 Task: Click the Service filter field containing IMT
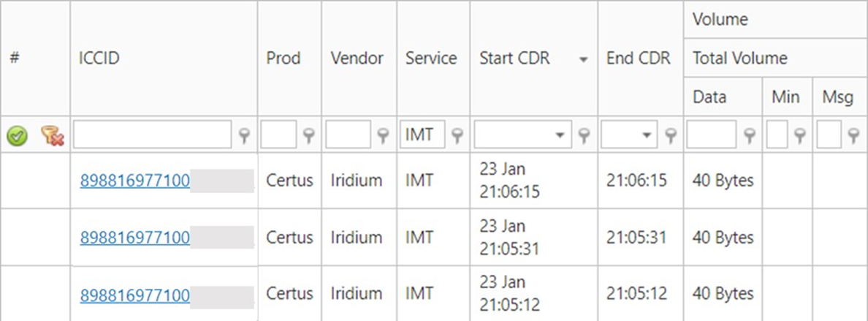422,135
